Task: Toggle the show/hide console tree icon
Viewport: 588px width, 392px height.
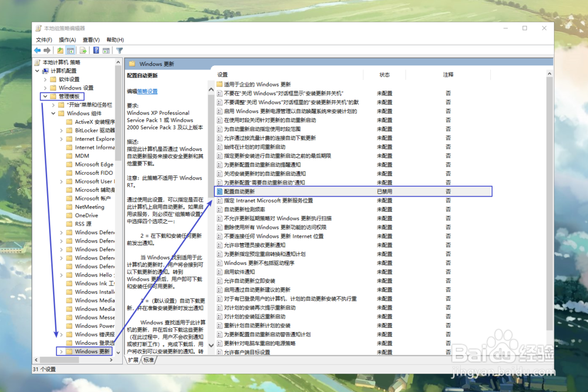Action: 70,50
